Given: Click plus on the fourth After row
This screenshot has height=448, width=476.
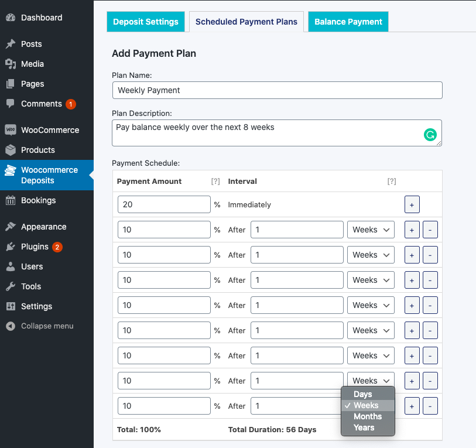Looking at the screenshot, I should coord(412,306).
